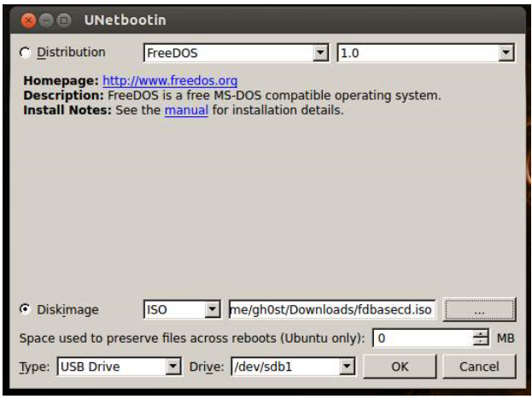Open the http://www.freedos.org homepage link
Screen dimensions: 532x399
coord(170,80)
